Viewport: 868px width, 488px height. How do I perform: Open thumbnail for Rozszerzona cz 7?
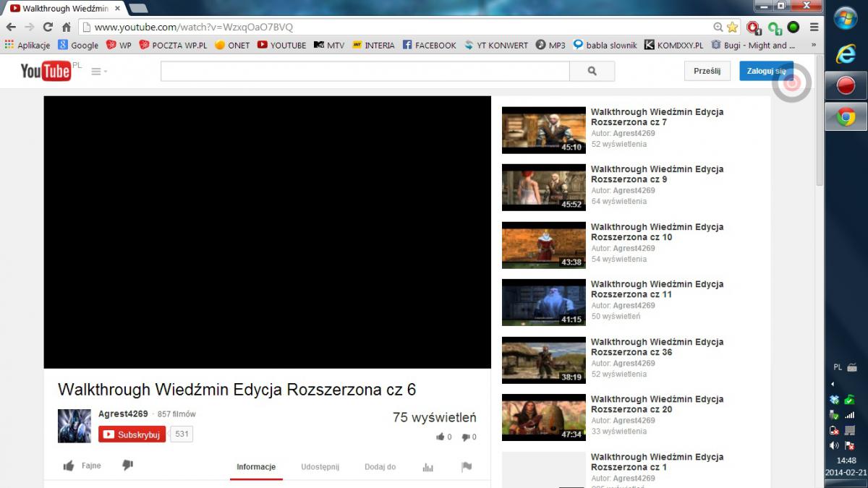click(x=544, y=130)
